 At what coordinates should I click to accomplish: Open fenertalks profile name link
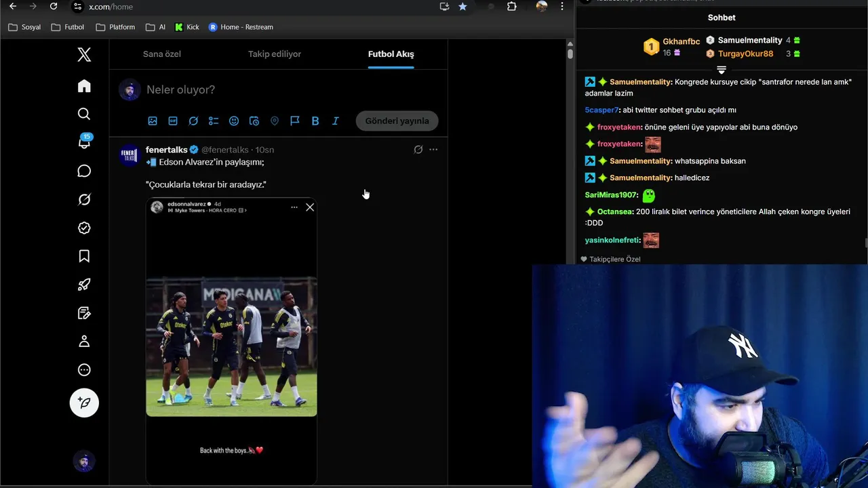pos(167,150)
